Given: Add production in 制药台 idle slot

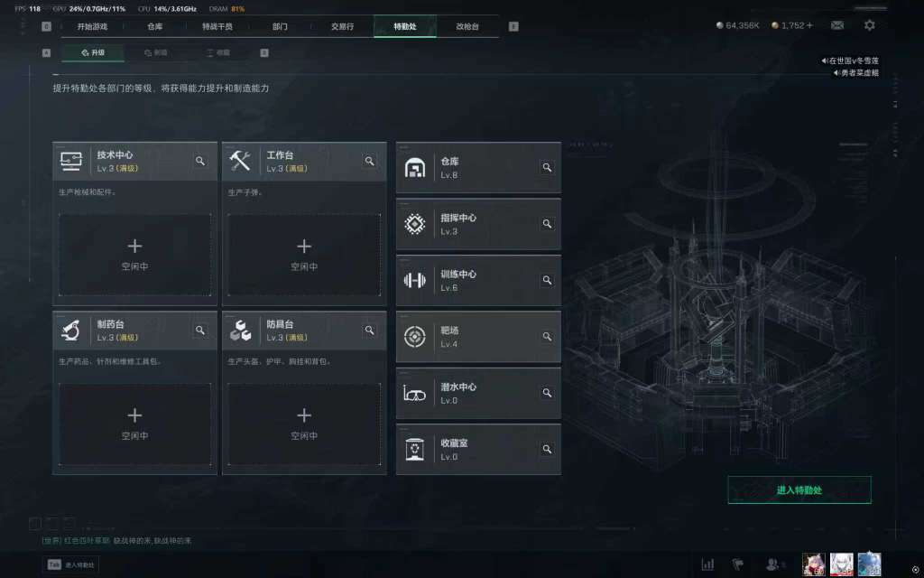Looking at the screenshot, I should point(135,424).
